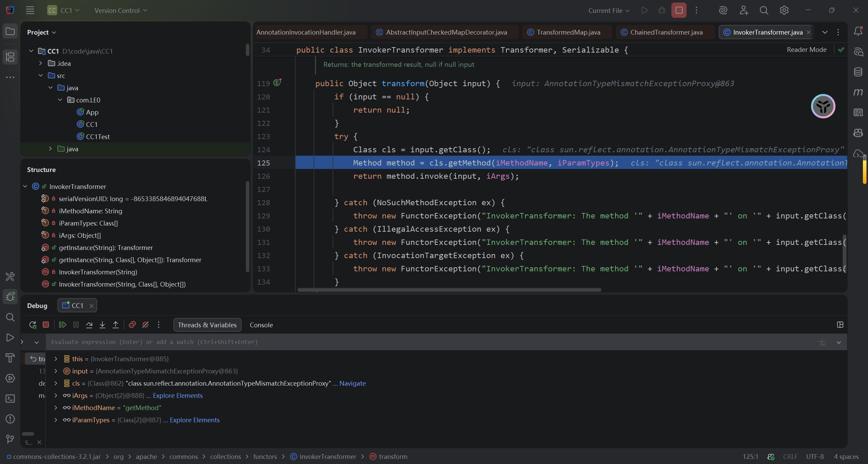Click the View Breakpoints icon
Image resolution: width=868 pixels, height=464 pixels.
click(132, 325)
